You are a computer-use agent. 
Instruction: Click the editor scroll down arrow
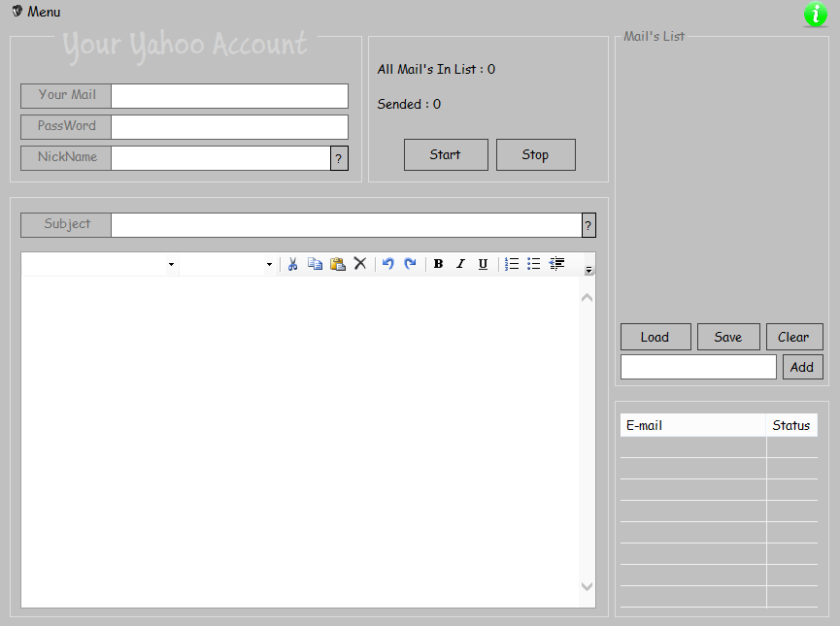click(x=588, y=586)
